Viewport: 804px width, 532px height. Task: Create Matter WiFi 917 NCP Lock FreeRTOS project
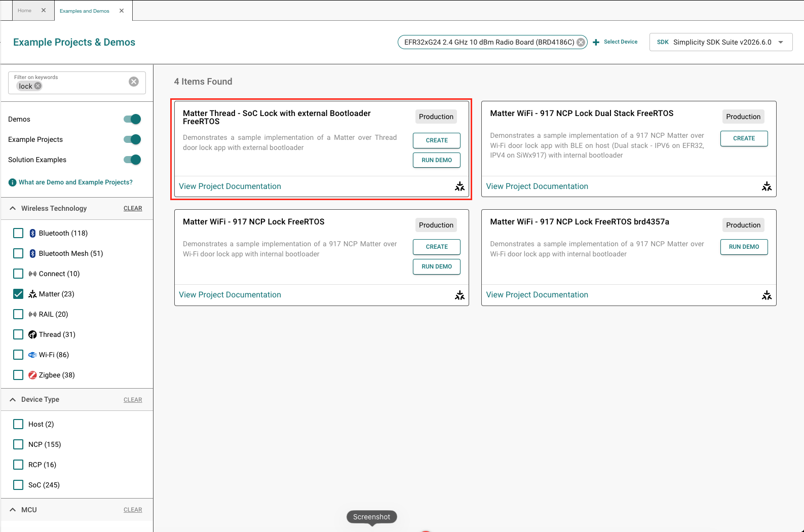437,247
